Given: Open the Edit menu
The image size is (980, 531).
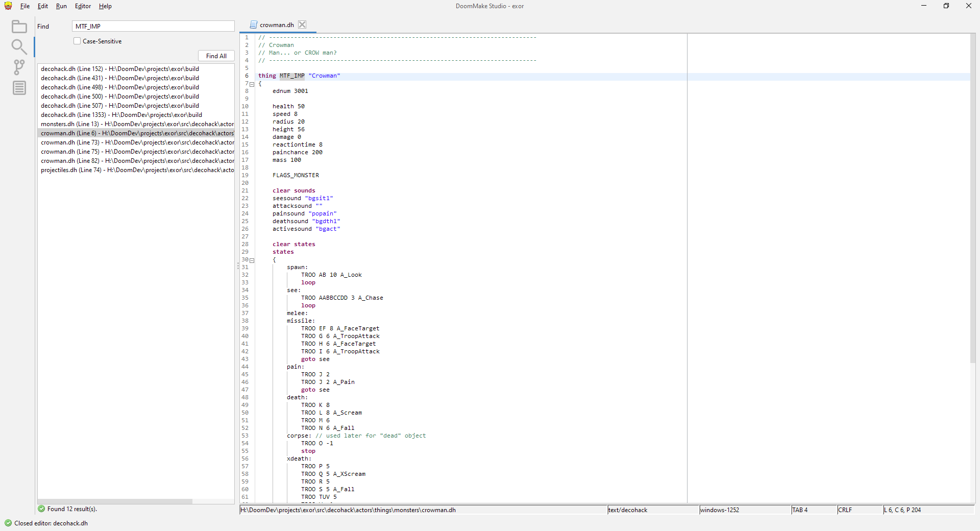Looking at the screenshot, I should click(x=43, y=6).
